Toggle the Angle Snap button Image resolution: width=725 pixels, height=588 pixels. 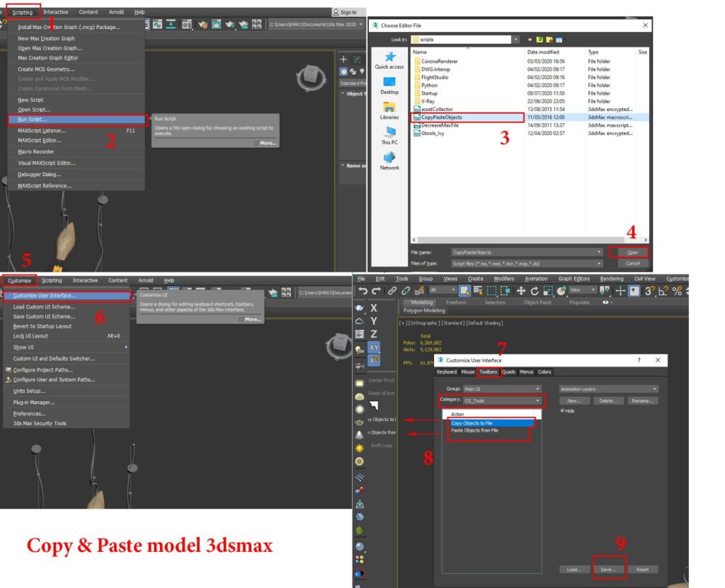pyautogui.click(x=663, y=291)
